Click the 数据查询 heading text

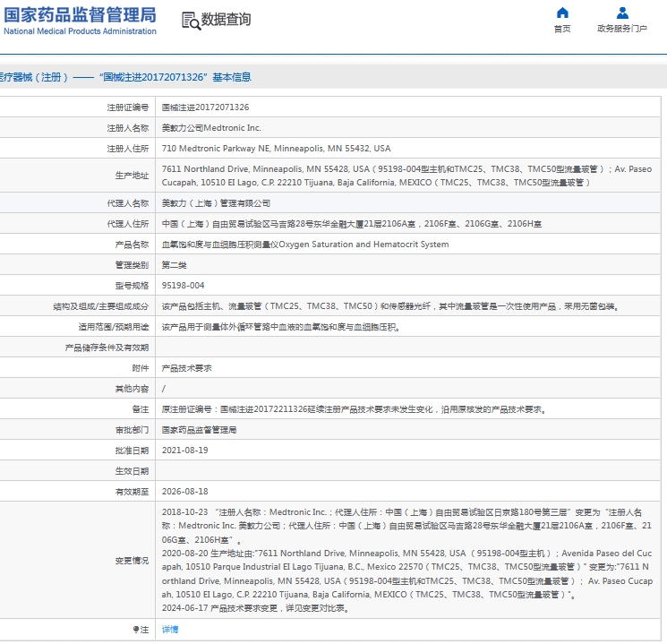coord(226,20)
